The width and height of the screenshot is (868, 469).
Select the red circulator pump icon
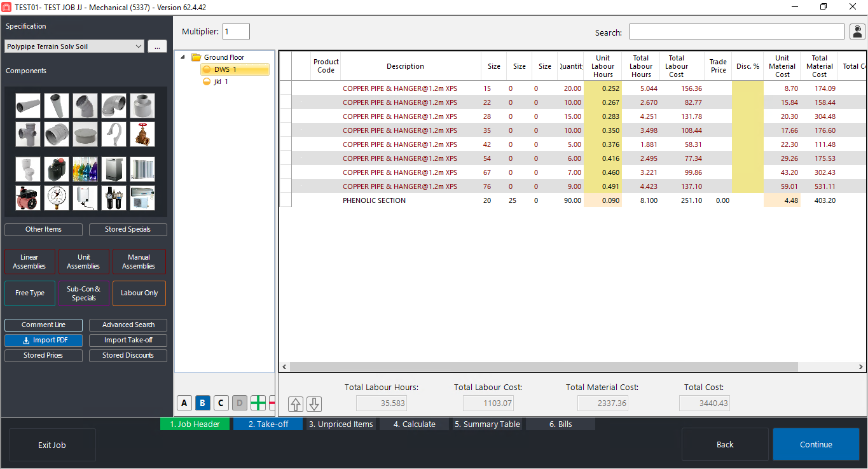tap(28, 198)
